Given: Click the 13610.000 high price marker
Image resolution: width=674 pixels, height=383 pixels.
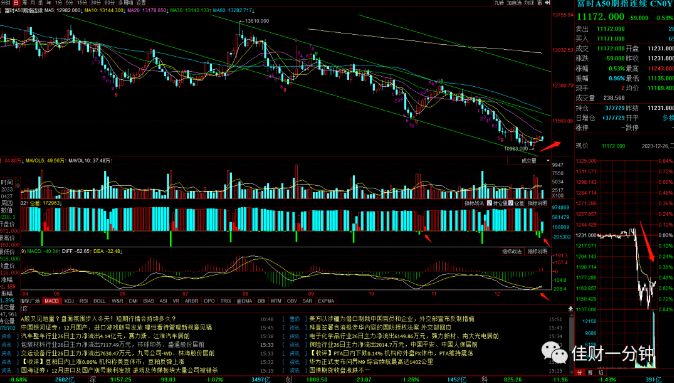Looking at the screenshot, I should [x=257, y=21].
